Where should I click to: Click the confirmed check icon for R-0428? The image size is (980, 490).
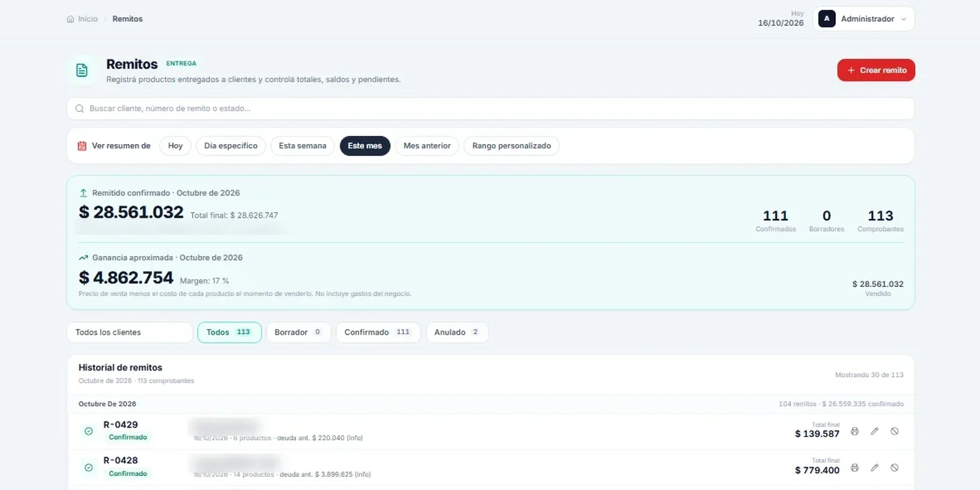coord(89,468)
